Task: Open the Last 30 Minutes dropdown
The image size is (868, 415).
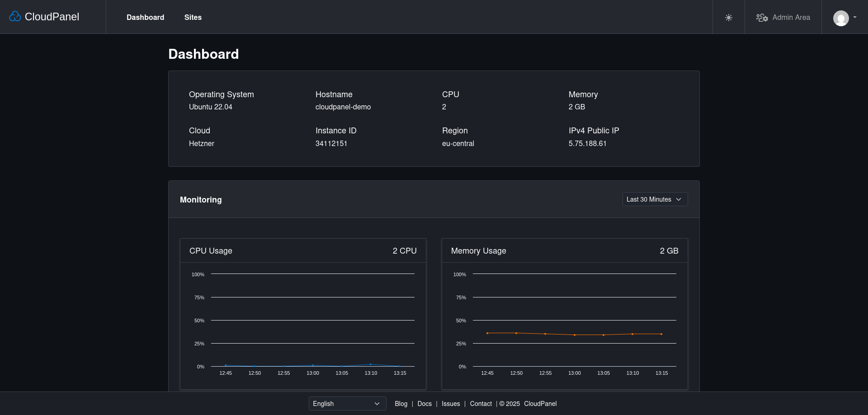Action: [655, 199]
